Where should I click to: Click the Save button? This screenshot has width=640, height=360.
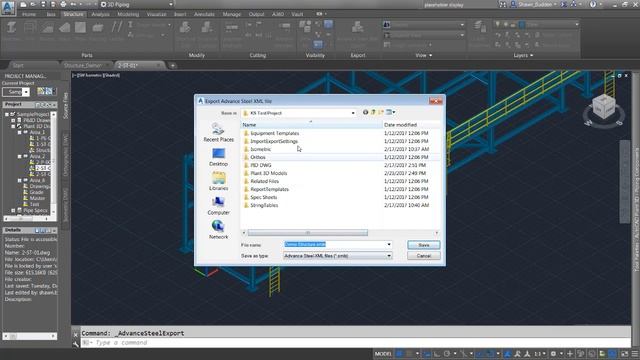[x=424, y=245]
